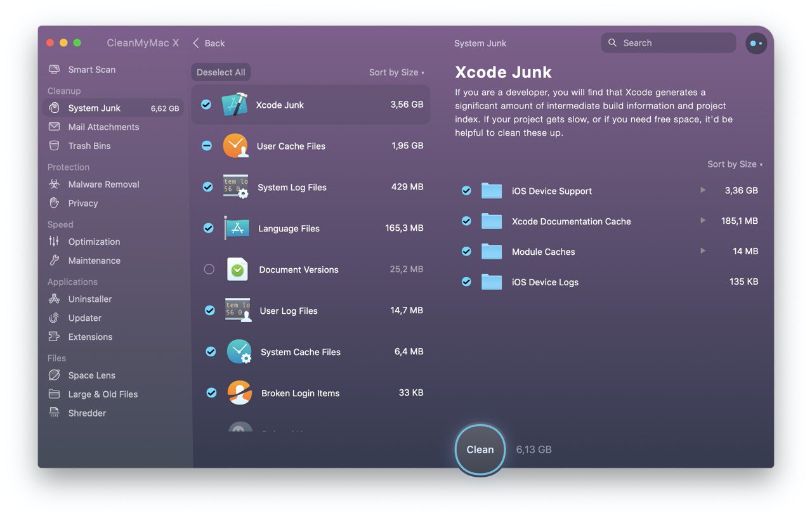Click the Deselect All button
The image size is (812, 518).
(221, 72)
